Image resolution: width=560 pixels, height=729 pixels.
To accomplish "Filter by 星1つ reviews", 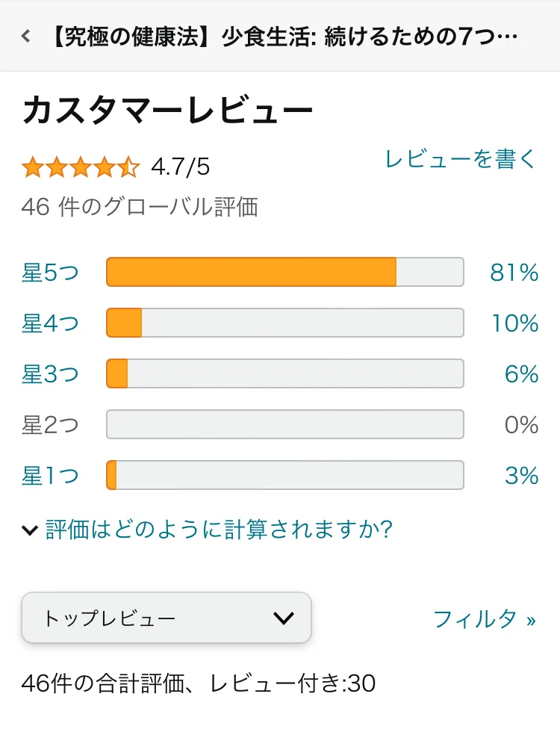I will click(50, 476).
